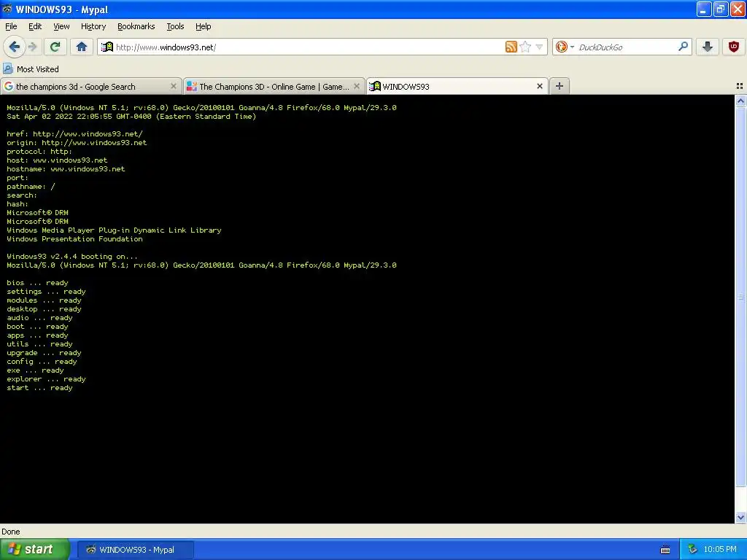Click the 'Done' status bar text
This screenshot has width=747, height=560.
pyautogui.click(x=10, y=532)
